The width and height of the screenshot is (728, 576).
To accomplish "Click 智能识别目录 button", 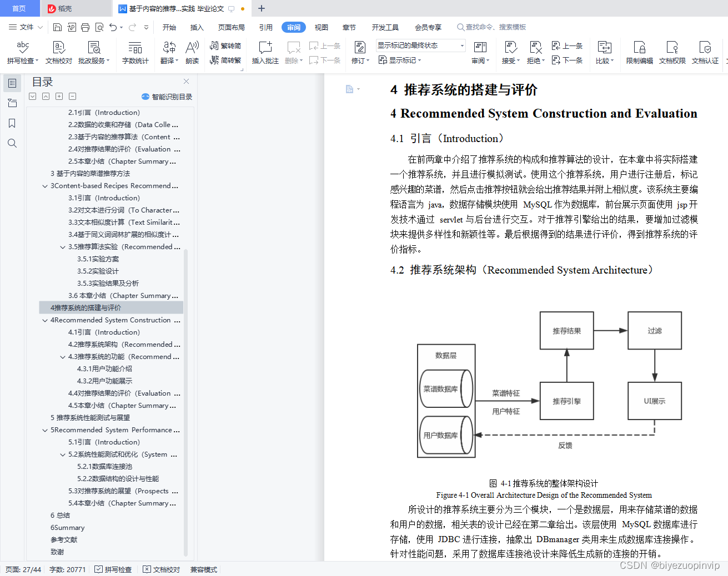I will tap(167, 97).
